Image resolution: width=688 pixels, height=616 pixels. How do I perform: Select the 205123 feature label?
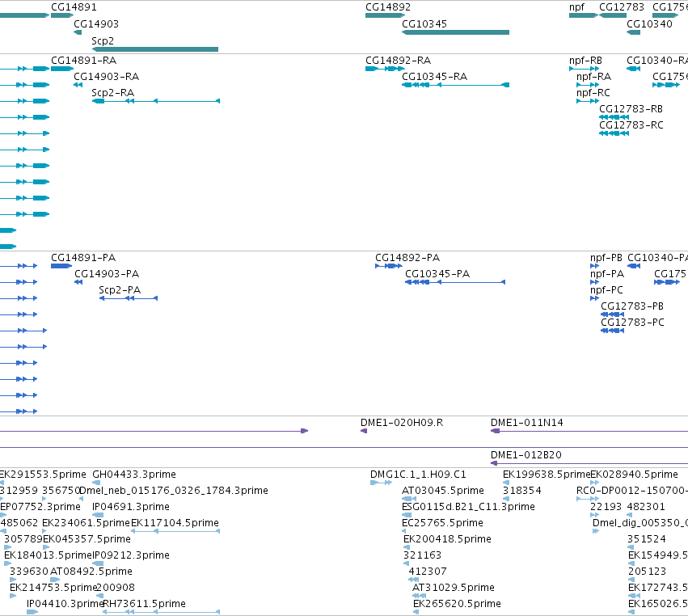click(647, 572)
